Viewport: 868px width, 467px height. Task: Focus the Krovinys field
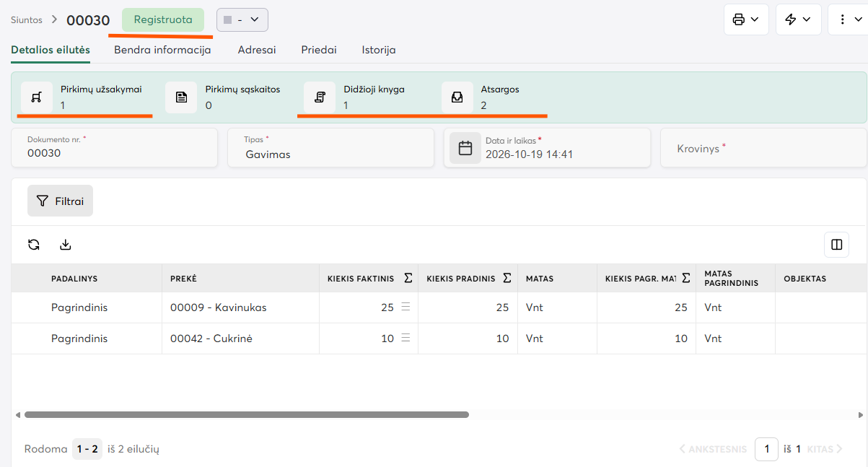(x=764, y=148)
